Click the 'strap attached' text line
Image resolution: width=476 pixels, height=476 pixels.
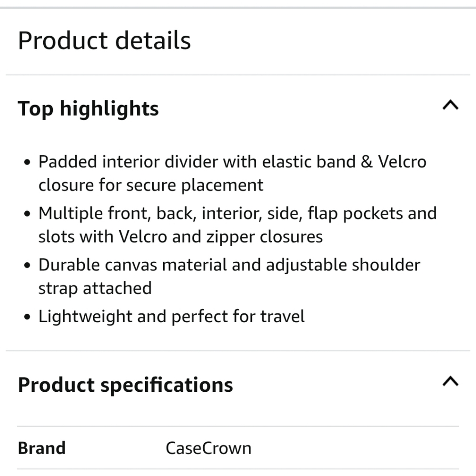coord(95,288)
